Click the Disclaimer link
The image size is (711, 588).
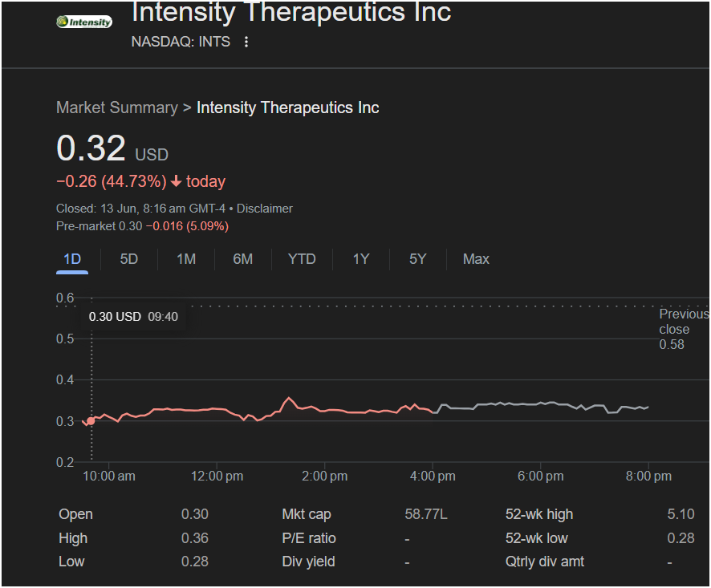265,209
